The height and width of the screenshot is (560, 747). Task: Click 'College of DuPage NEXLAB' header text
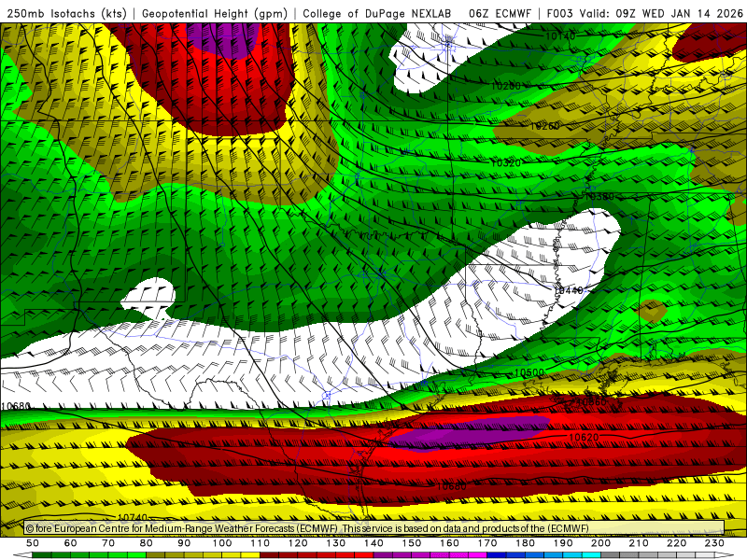coord(377,13)
